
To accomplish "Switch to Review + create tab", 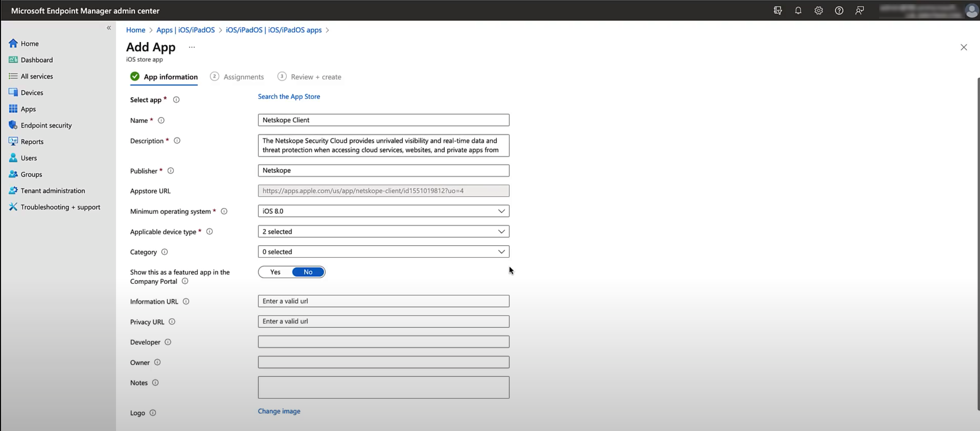I will click(316, 76).
